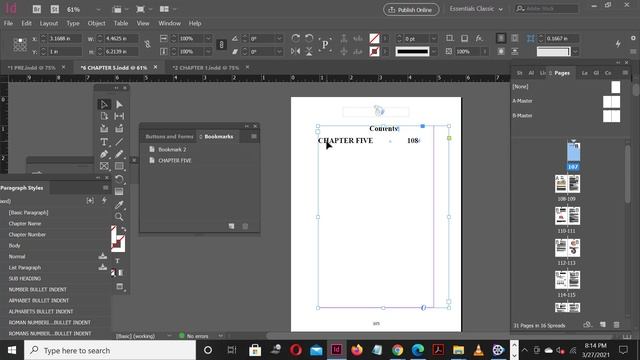Select the Selection tool in the Tools panel

click(x=104, y=104)
